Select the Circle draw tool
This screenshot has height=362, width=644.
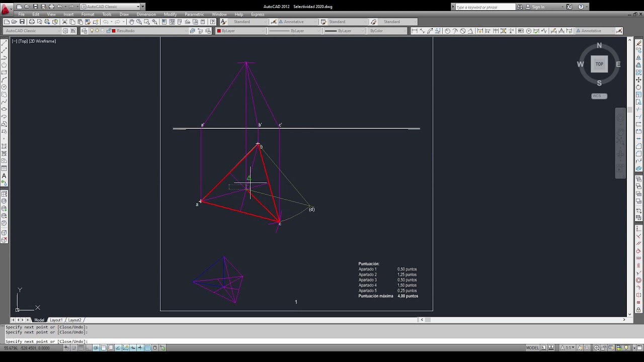5,87
